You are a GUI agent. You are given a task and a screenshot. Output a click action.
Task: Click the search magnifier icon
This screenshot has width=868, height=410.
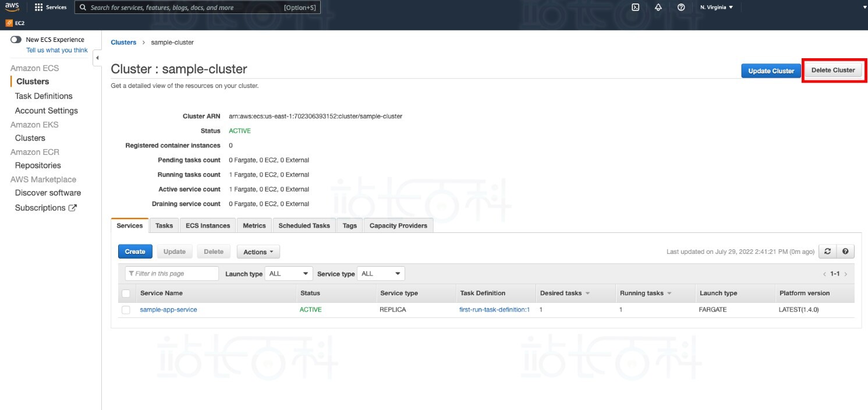point(83,8)
